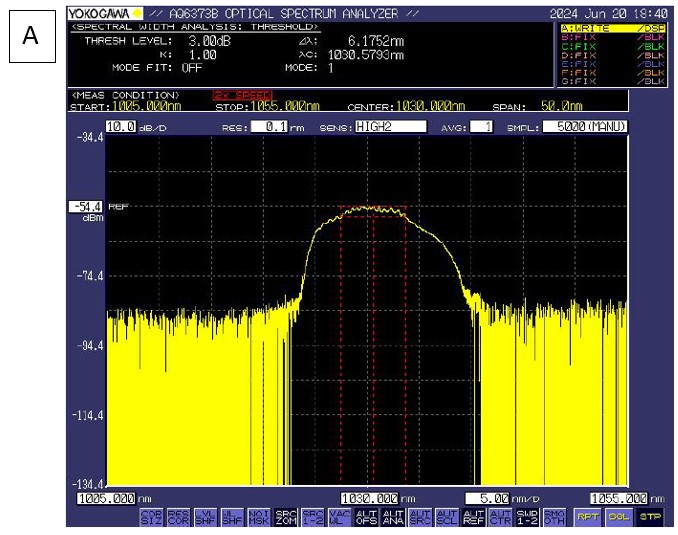Stop the sweep with STP button
The width and height of the screenshot is (678, 535).
click(x=650, y=517)
